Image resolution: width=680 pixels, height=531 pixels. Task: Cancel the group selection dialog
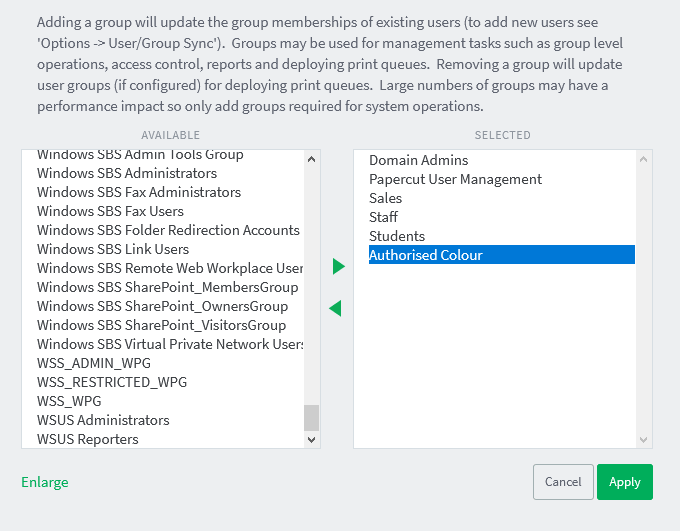tap(563, 482)
